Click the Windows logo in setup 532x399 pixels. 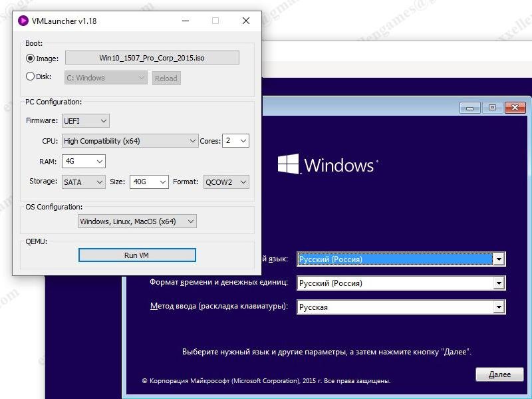(x=289, y=164)
